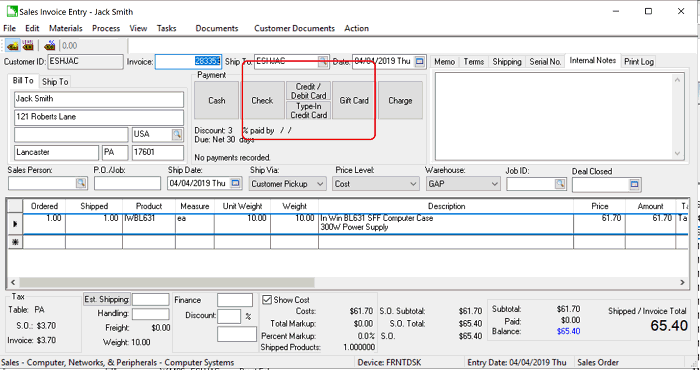Viewport: 700px width, 370px height.
Task: Open the Job ID lookup icon
Action: pyautogui.click(x=560, y=183)
